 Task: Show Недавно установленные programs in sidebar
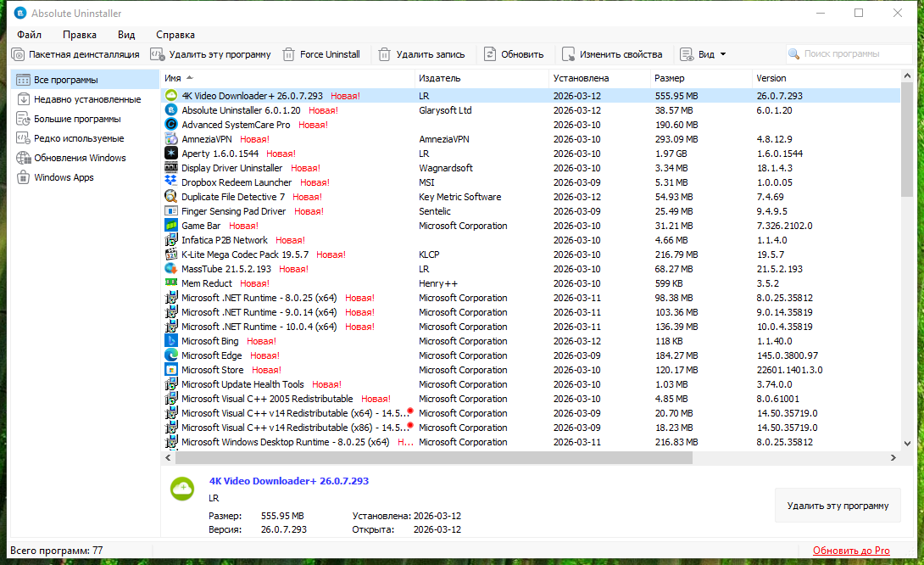click(x=86, y=99)
